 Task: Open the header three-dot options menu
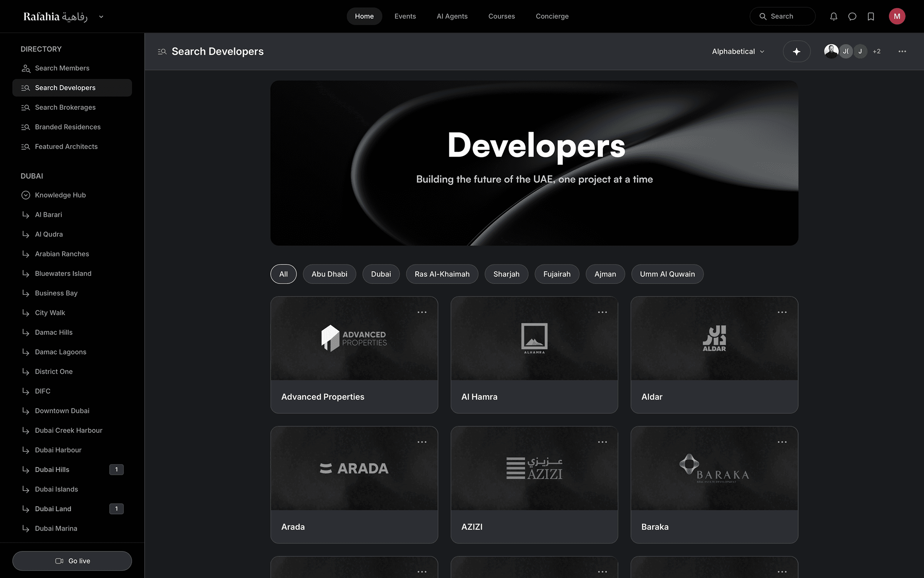click(x=902, y=51)
